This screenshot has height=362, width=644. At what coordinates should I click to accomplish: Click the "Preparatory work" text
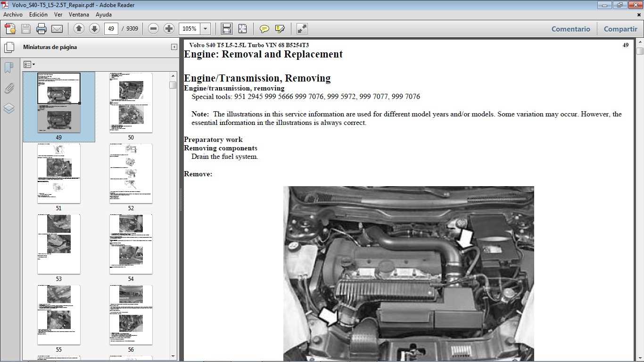(x=213, y=140)
